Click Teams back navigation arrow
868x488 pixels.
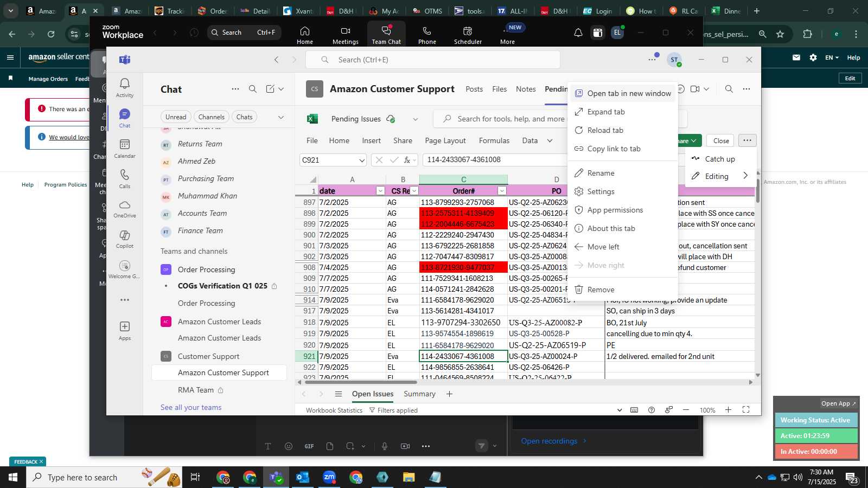pyautogui.click(x=277, y=60)
